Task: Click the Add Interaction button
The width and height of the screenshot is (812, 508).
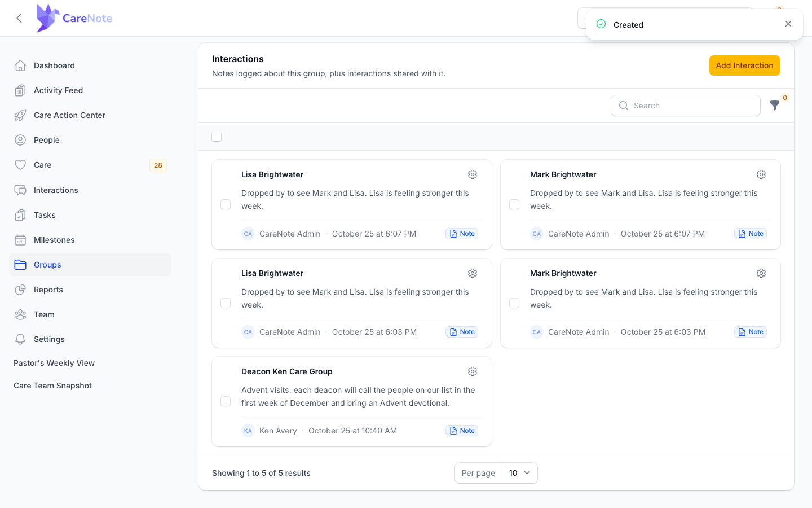Action: pyautogui.click(x=744, y=65)
